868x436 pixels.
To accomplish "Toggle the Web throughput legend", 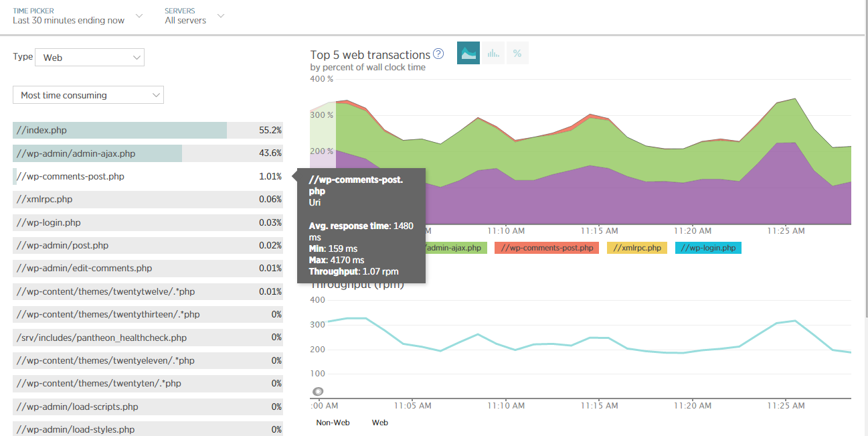I will pyautogui.click(x=379, y=423).
